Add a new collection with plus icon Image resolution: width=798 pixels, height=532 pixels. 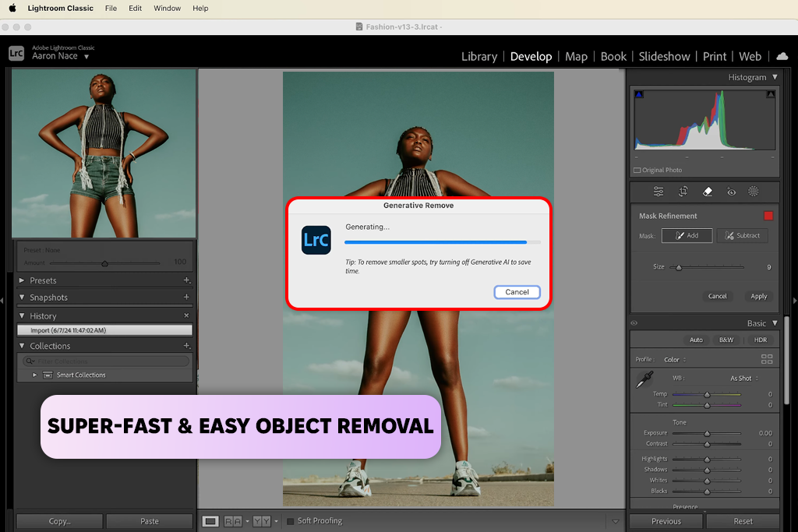tap(187, 345)
